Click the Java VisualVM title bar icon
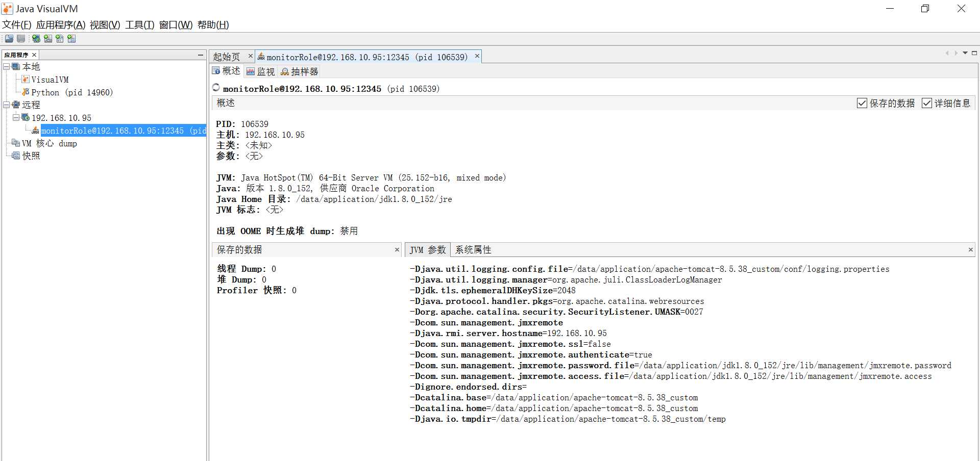The width and height of the screenshot is (980, 461). (x=7, y=9)
